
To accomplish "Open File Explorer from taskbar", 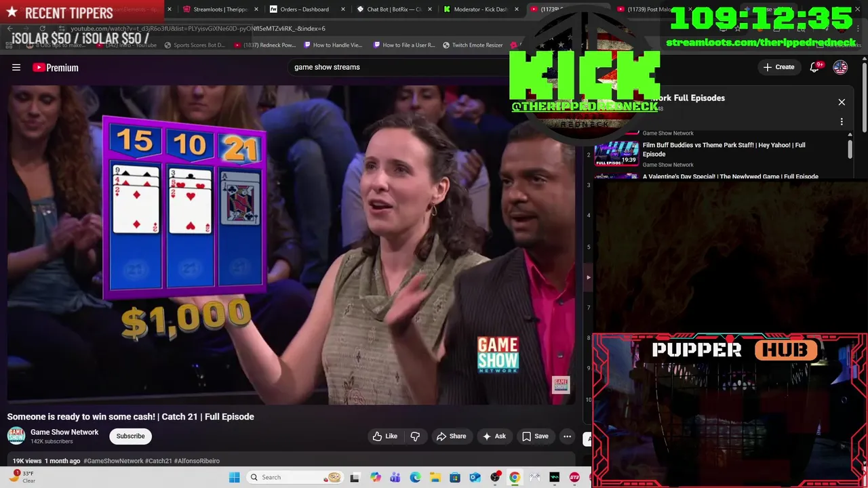I will pos(435,477).
